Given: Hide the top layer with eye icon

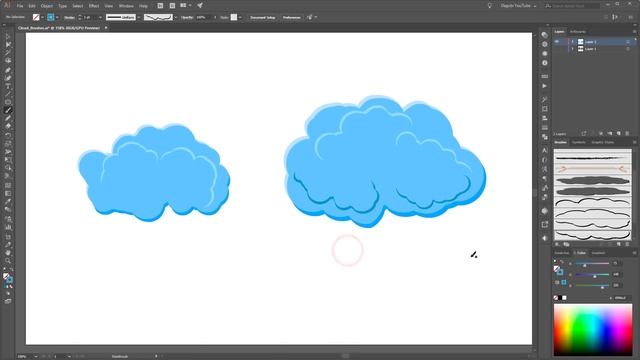Looking at the screenshot, I should coord(557,42).
